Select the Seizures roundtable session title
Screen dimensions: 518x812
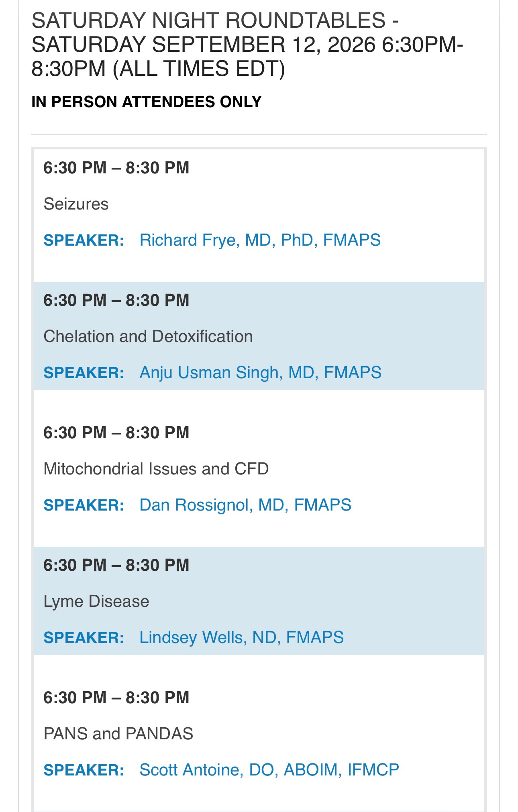click(76, 204)
